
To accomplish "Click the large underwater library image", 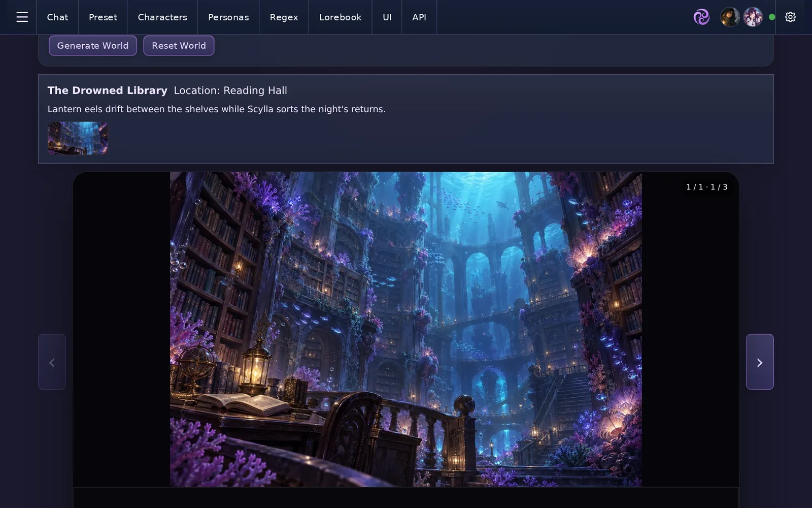I will click(x=406, y=329).
